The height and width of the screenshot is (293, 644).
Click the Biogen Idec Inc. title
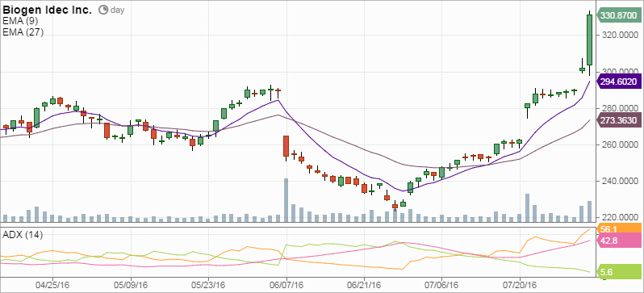coord(48,10)
